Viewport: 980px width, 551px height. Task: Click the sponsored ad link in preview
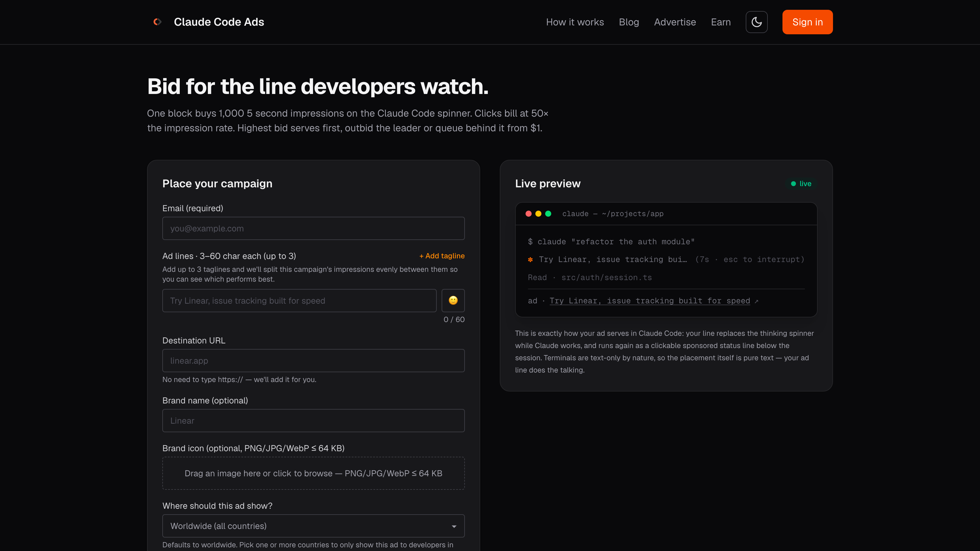click(650, 301)
